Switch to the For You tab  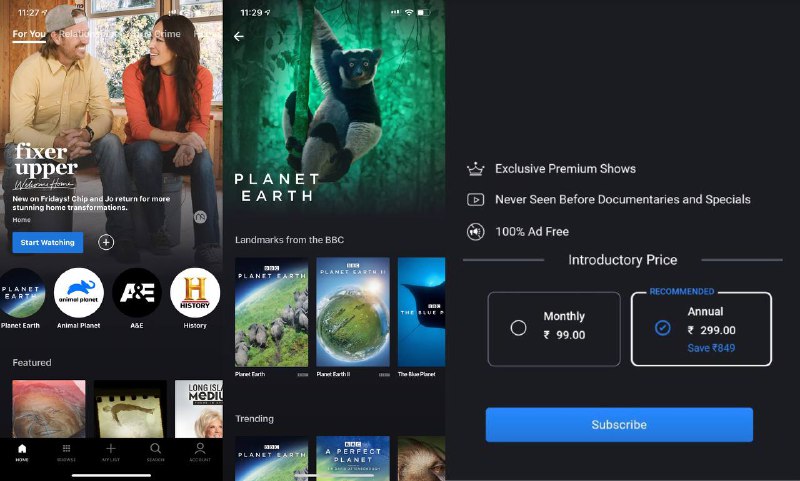click(x=29, y=34)
